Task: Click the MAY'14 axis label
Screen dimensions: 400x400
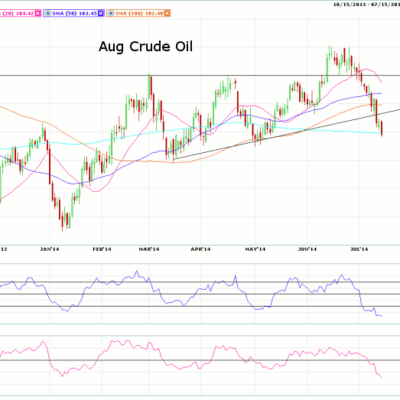Action: click(255, 249)
